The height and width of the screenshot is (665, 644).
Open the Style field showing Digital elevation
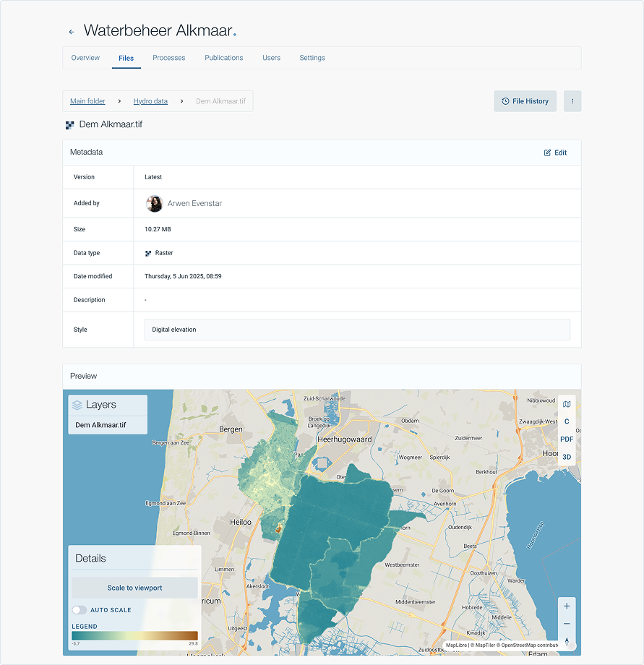coord(357,330)
